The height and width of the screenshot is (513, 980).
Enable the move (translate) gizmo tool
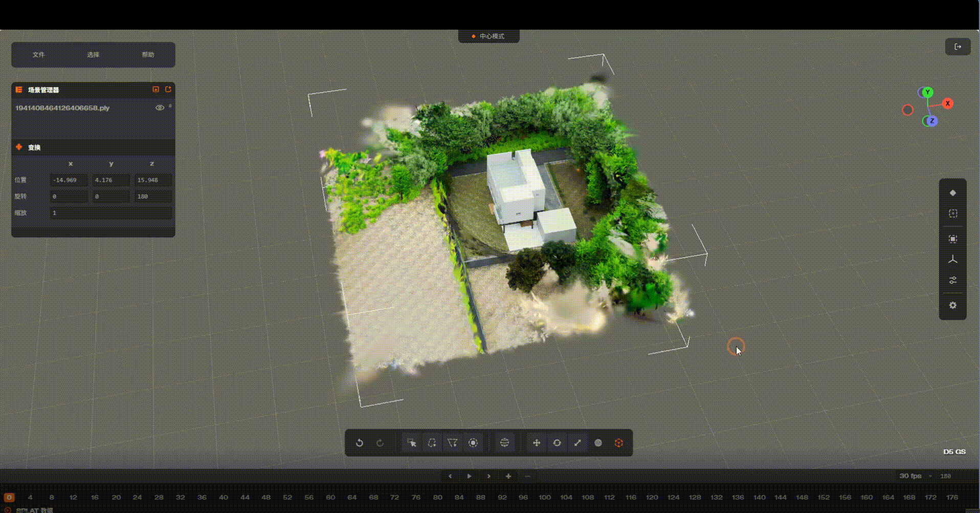(537, 443)
